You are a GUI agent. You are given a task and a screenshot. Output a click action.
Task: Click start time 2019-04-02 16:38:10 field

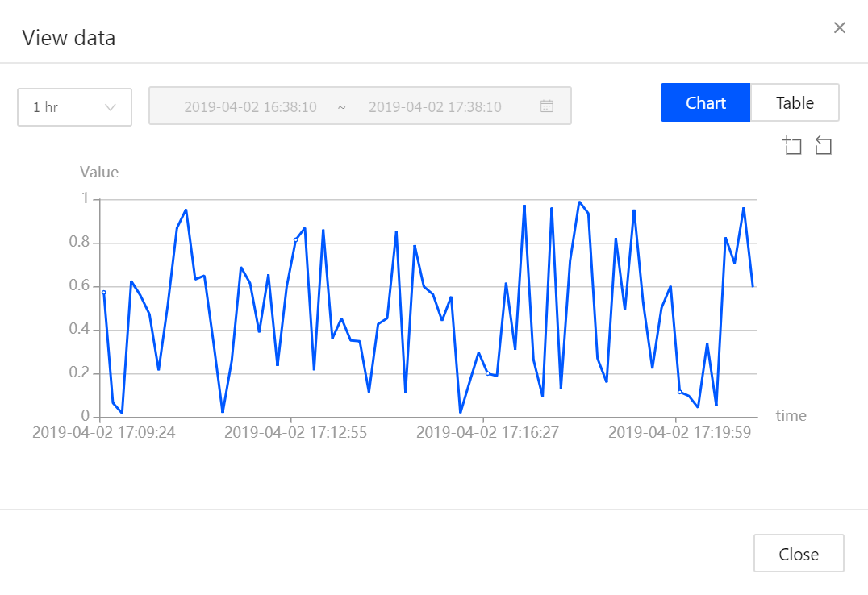[x=250, y=106]
